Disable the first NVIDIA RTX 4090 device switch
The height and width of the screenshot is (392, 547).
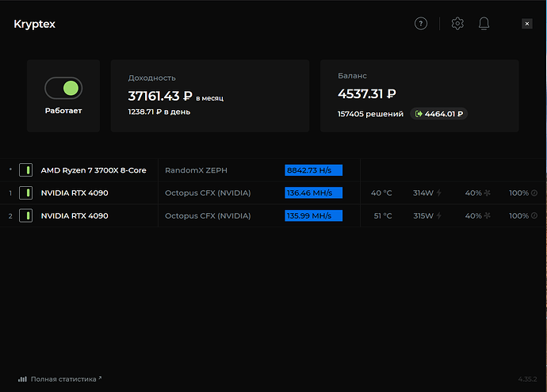point(26,192)
